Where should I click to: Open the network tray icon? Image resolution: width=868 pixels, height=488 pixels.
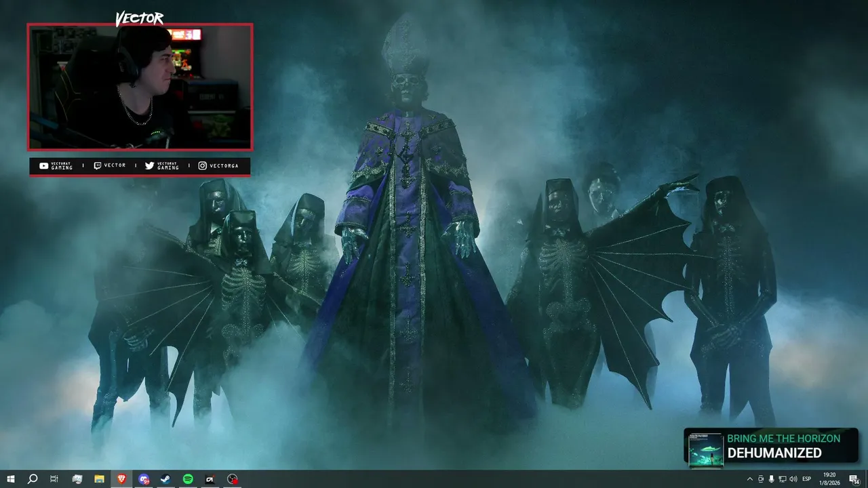pyautogui.click(x=783, y=479)
